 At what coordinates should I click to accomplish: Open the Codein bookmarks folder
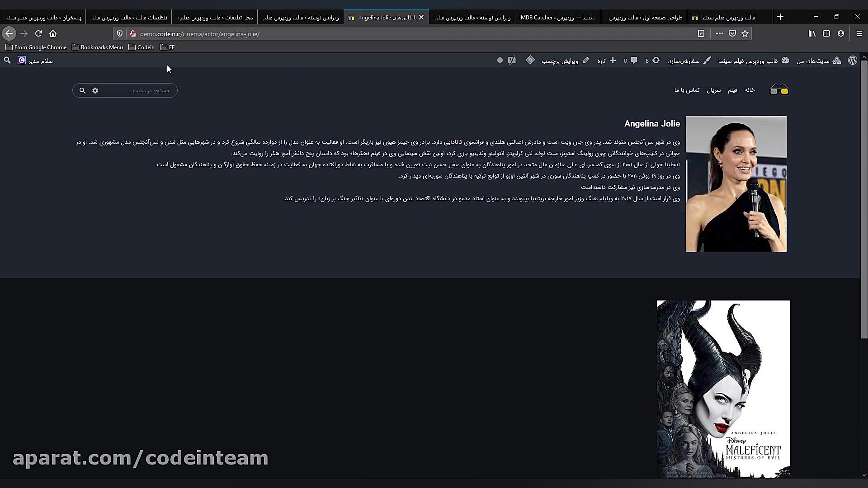pyautogui.click(x=142, y=47)
